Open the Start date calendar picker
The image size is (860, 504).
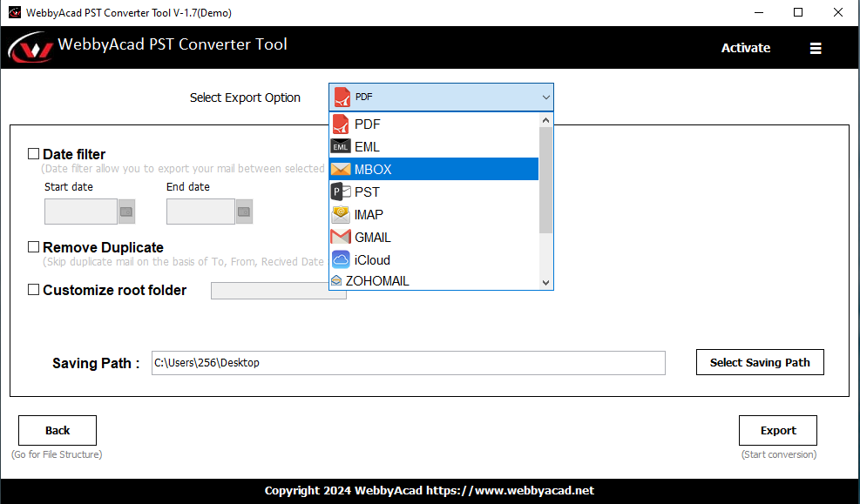[x=126, y=212]
